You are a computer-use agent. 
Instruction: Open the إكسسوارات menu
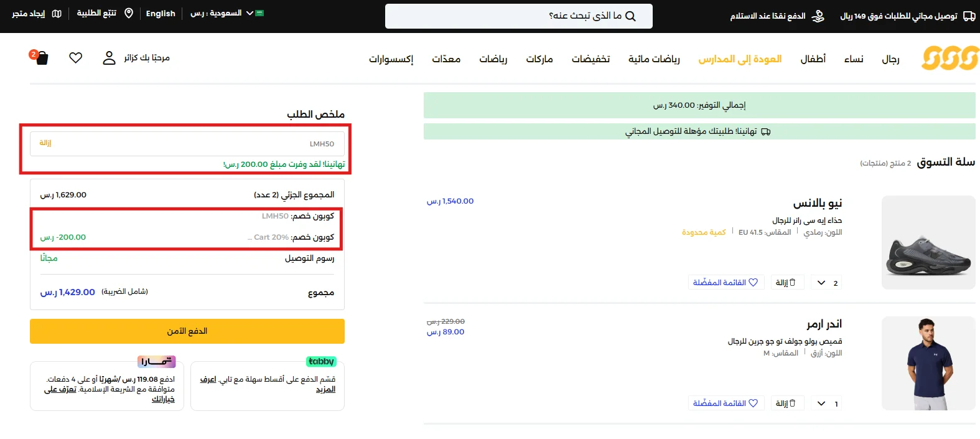point(391,59)
